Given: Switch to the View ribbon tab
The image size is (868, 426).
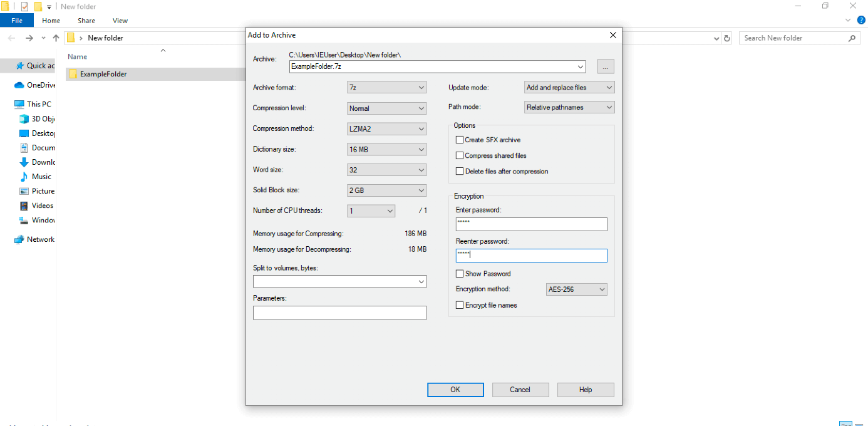Looking at the screenshot, I should [120, 21].
